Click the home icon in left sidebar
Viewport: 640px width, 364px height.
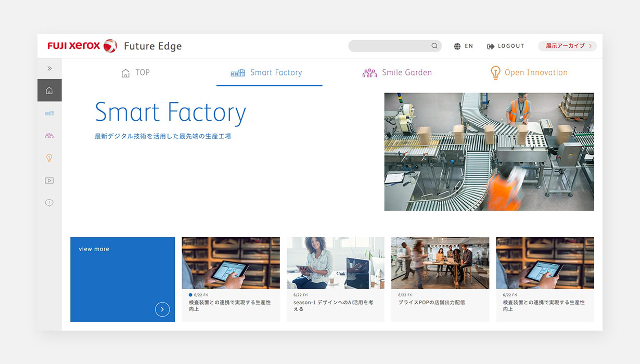click(49, 90)
